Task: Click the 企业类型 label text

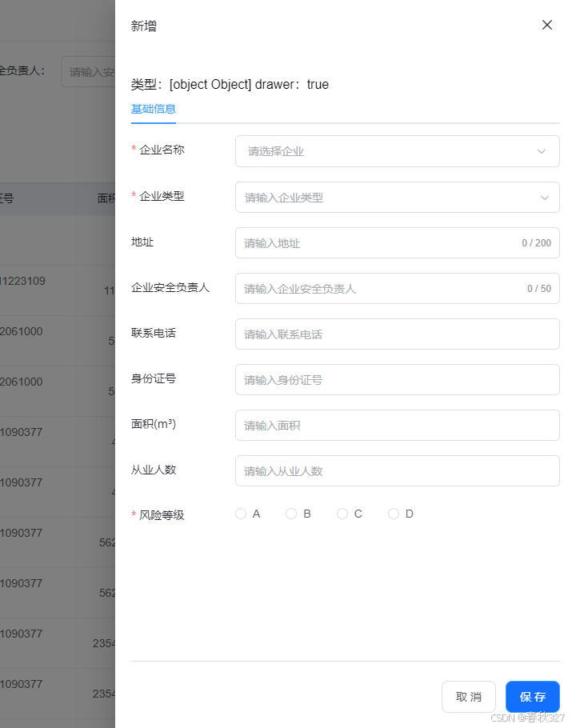Action: (162, 196)
